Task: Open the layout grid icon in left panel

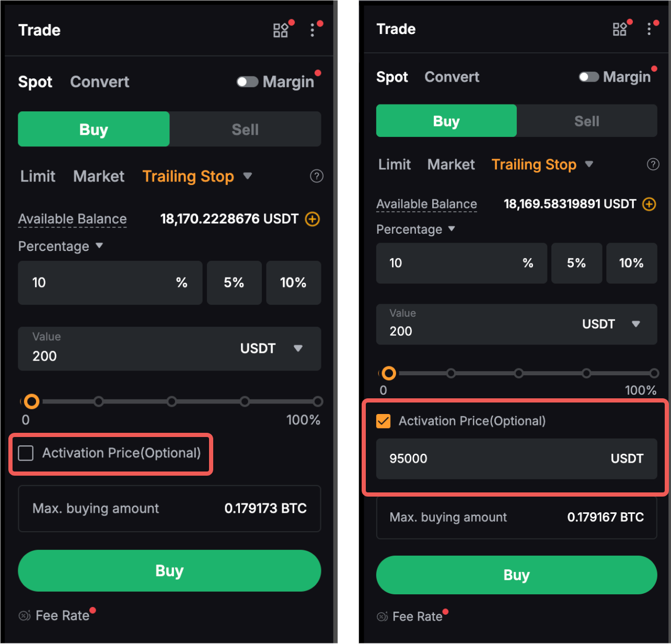Action: [x=281, y=30]
